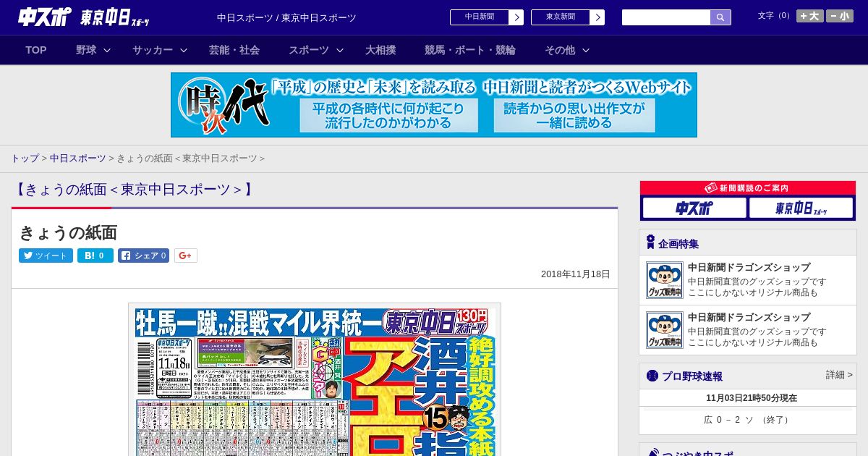
Task: Click the 企画特集 ribbon icon
Action: click(650, 242)
